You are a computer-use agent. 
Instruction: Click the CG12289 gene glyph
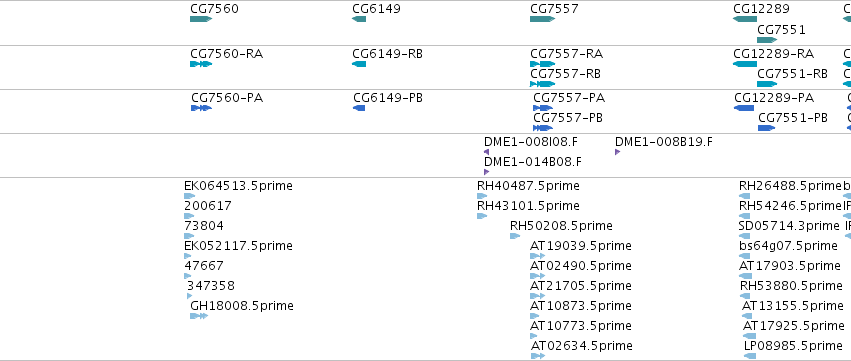pyautogui.click(x=745, y=19)
